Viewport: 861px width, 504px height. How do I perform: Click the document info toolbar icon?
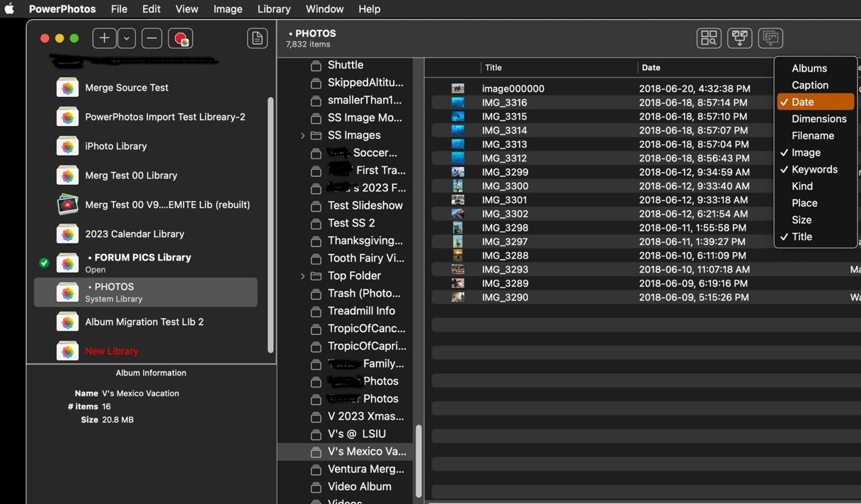pos(257,38)
